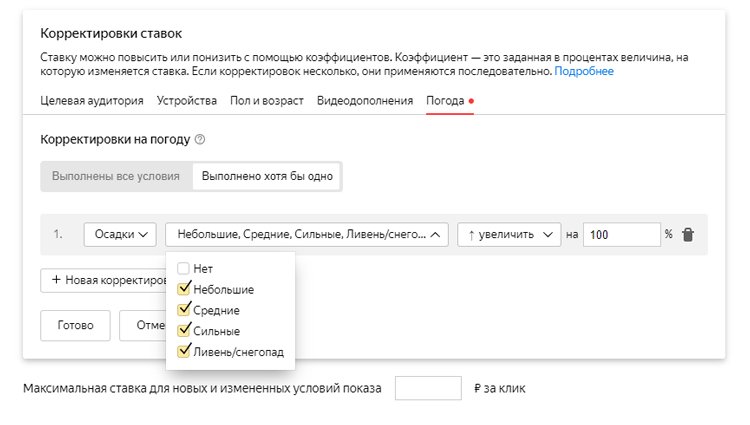The height and width of the screenshot is (425, 750).
Task: Open the Осадки condition dropdown
Action: click(120, 235)
